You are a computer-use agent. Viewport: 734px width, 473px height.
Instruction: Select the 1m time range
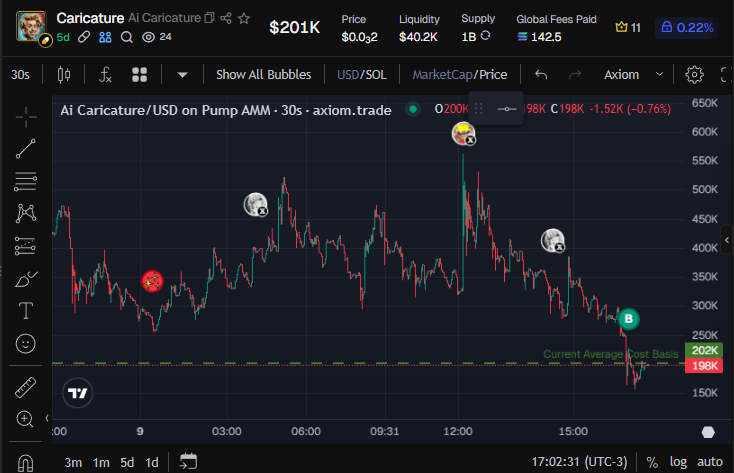click(101, 463)
